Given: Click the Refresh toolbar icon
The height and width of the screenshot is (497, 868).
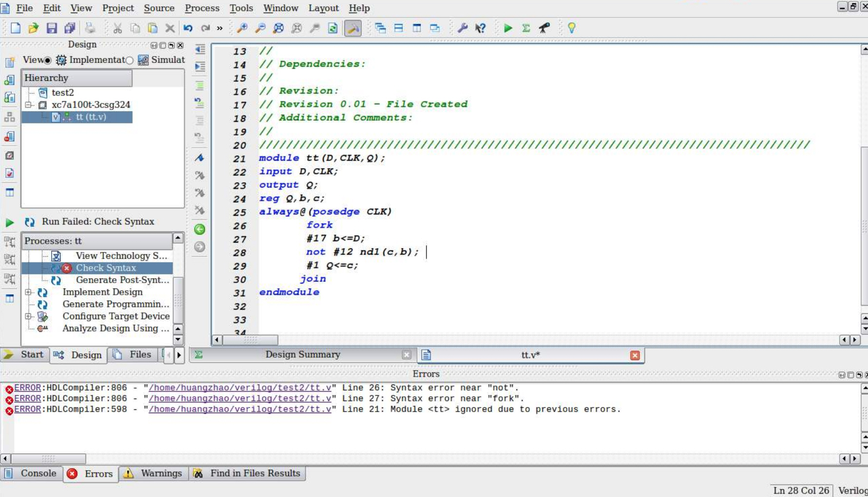Looking at the screenshot, I should click(333, 28).
